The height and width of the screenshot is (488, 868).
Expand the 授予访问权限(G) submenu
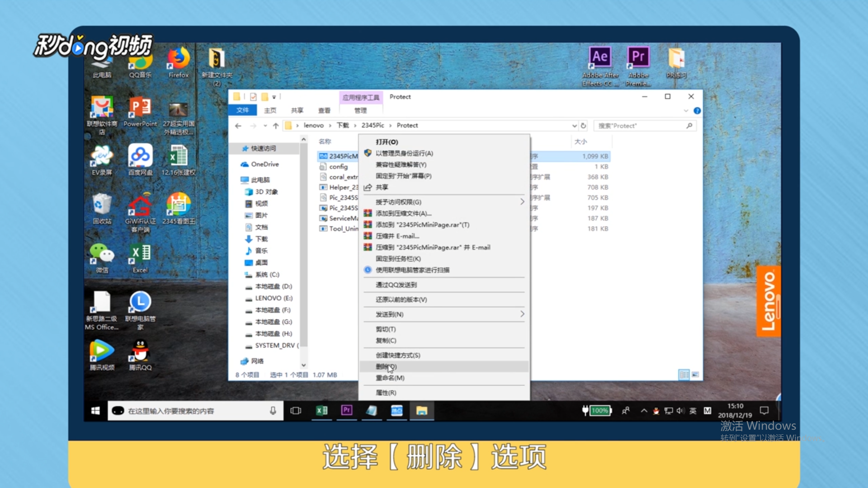[x=398, y=202]
